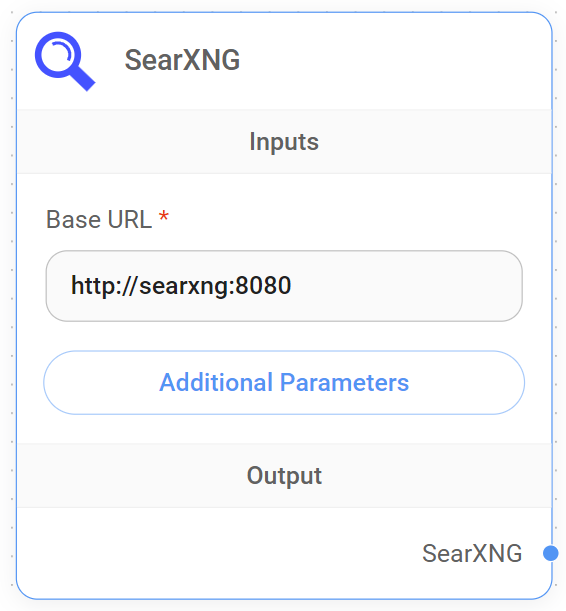Click the SearXNG output label
This screenshot has height=611, width=566.
472,553
